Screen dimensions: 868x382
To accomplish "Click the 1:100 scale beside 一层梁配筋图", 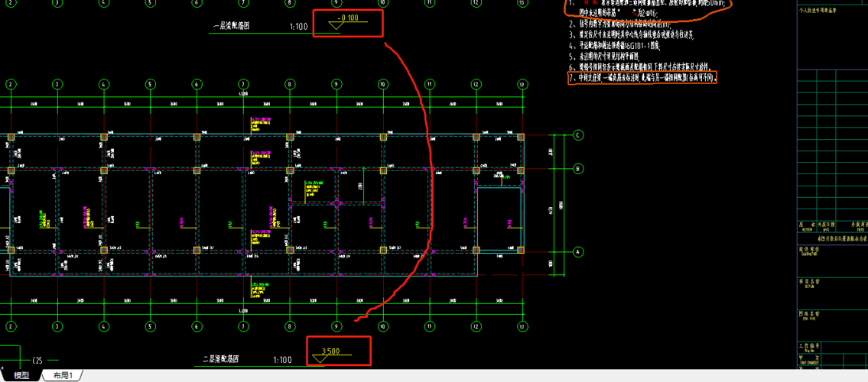I will click(x=300, y=27).
